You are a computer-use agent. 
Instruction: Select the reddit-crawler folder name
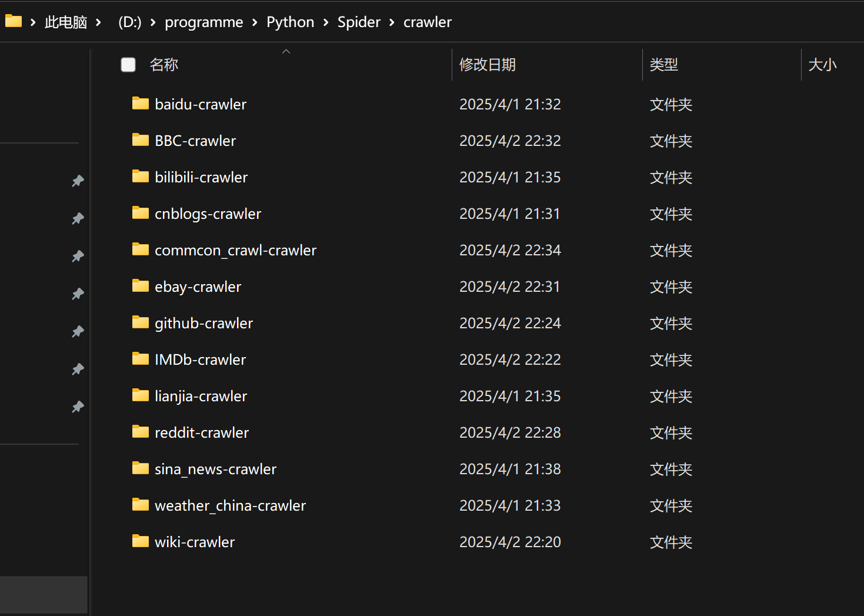tap(202, 432)
